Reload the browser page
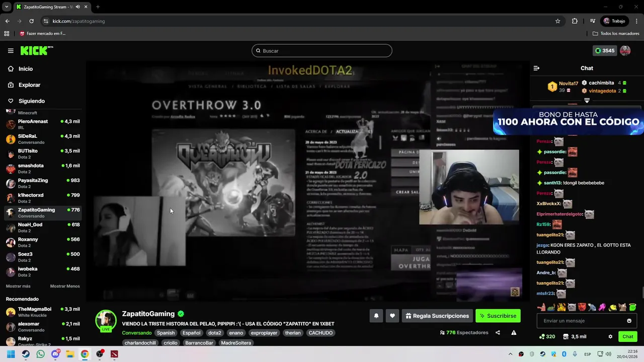Viewport: 644px width, 362px height. (31, 21)
